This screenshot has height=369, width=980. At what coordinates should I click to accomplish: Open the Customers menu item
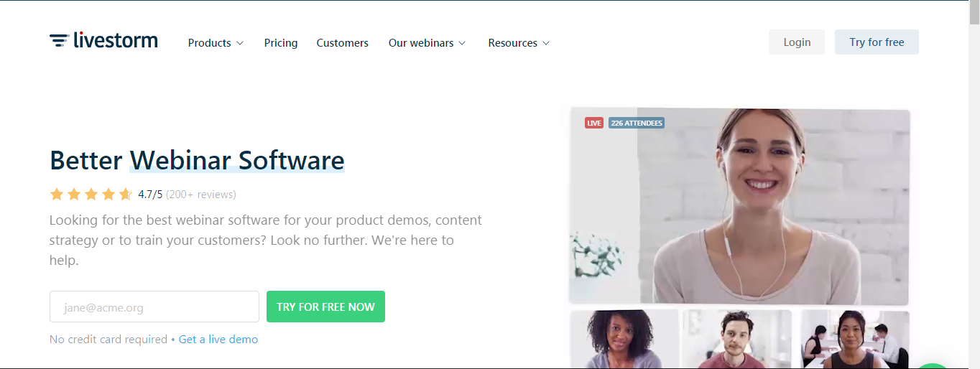coord(342,43)
